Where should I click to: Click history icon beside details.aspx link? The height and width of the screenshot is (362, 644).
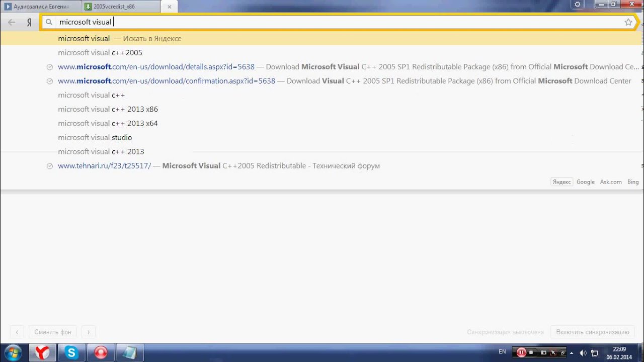pos(49,67)
